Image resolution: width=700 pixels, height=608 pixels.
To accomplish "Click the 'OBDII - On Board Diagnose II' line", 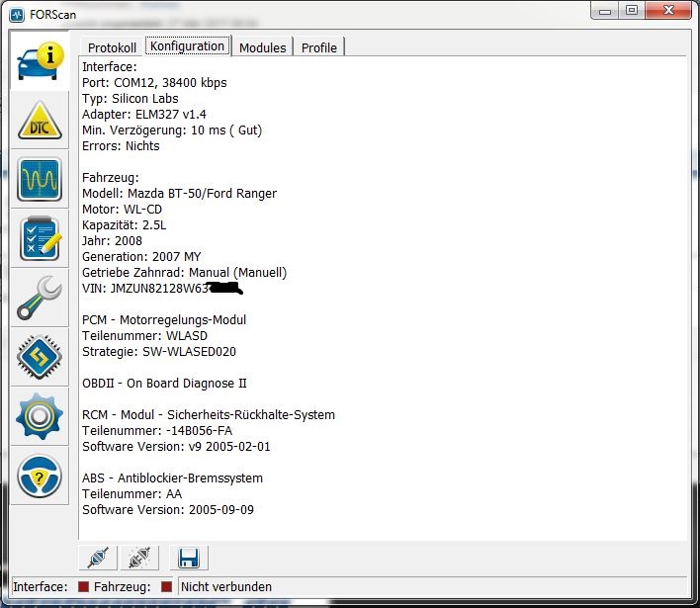I will tap(164, 383).
